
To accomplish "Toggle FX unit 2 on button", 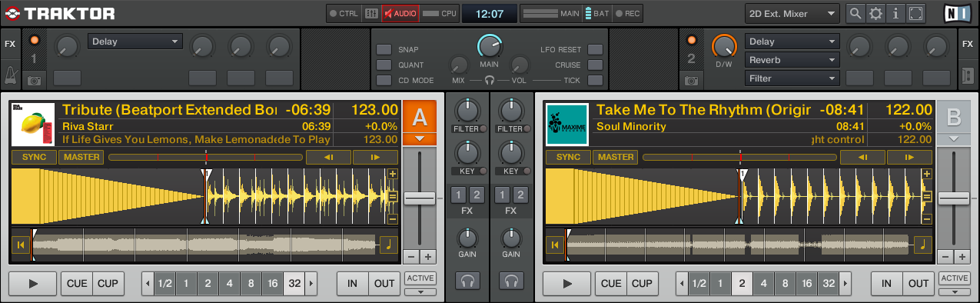I will point(691,40).
